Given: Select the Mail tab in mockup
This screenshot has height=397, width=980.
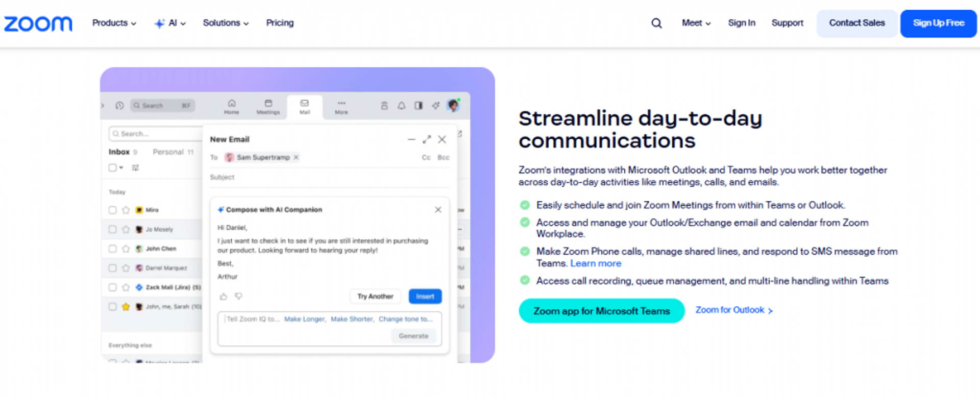Looking at the screenshot, I should (305, 107).
